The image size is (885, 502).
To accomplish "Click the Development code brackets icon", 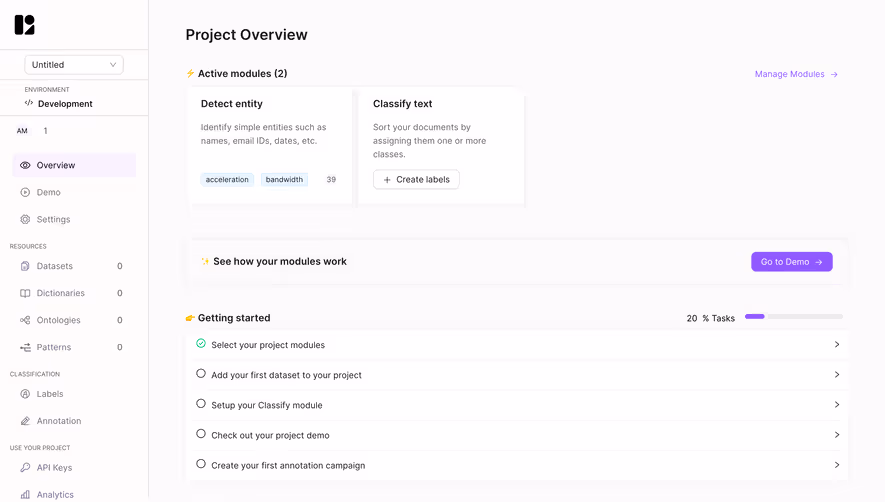I will pos(29,103).
